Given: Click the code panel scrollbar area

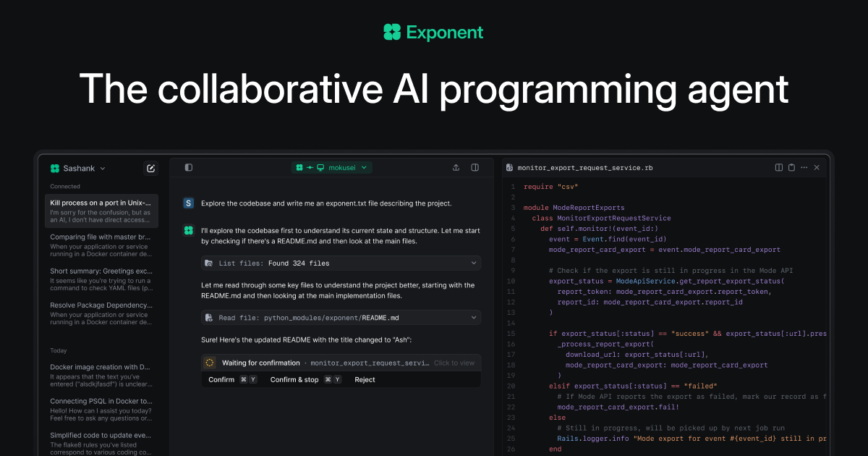Looking at the screenshot, I should coord(829,290).
